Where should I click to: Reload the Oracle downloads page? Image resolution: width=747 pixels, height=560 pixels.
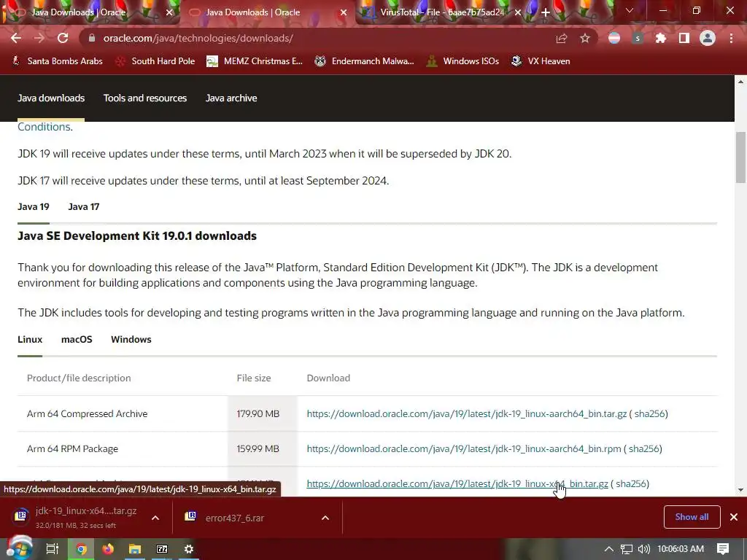click(x=63, y=38)
